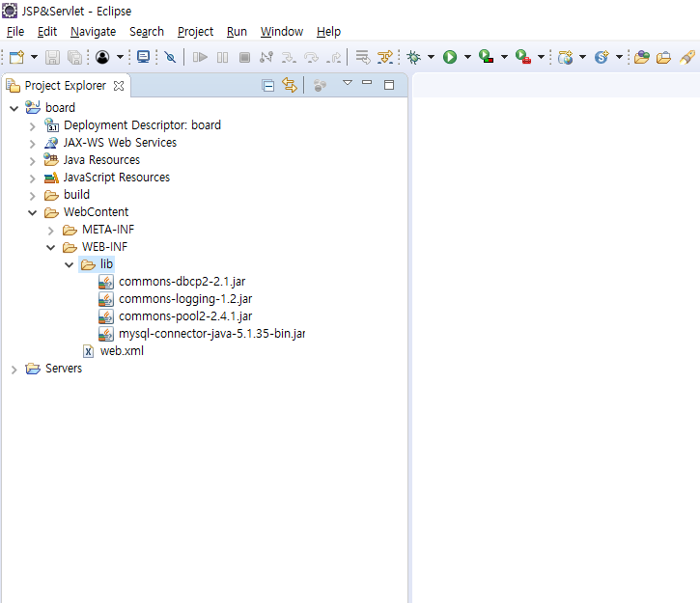The height and width of the screenshot is (603, 700).
Task: Expand JAX-WS Web Services node
Action: tap(32, 144)
